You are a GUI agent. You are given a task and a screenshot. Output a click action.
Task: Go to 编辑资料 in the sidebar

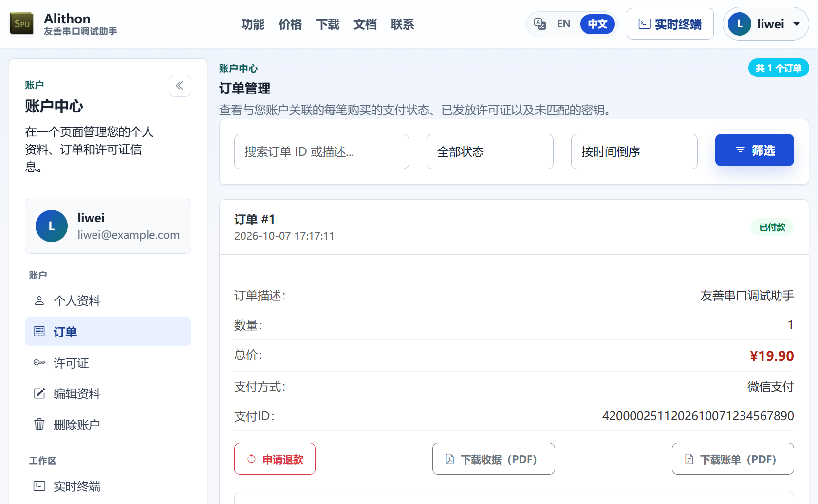[x=108, y=393]
